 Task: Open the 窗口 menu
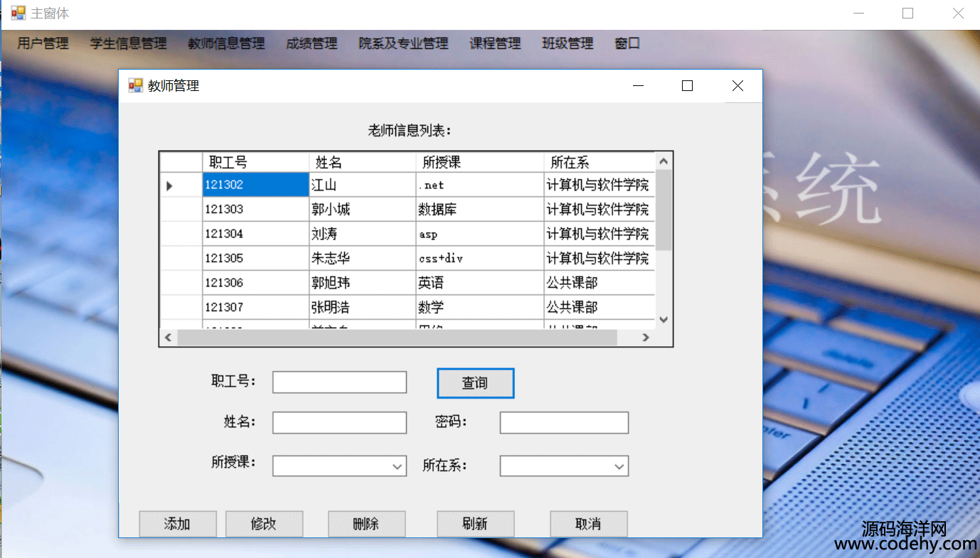tap(627, 43)
